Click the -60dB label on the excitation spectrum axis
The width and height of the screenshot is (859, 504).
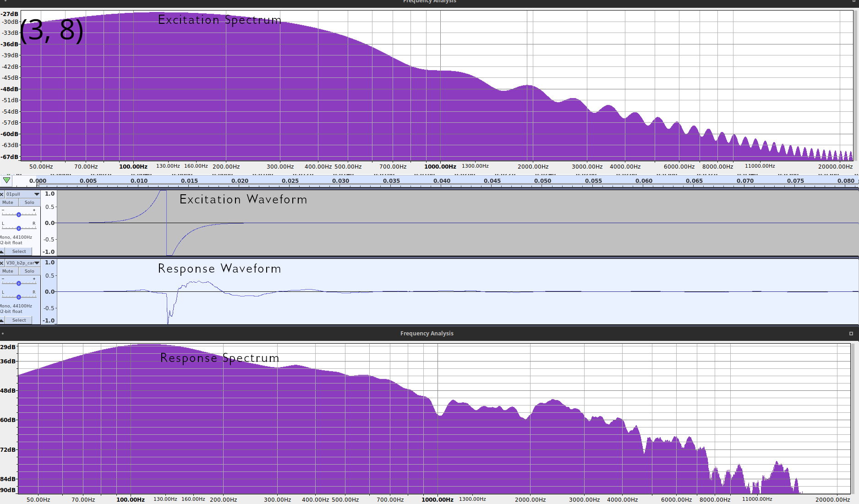(x=10, y=134)
